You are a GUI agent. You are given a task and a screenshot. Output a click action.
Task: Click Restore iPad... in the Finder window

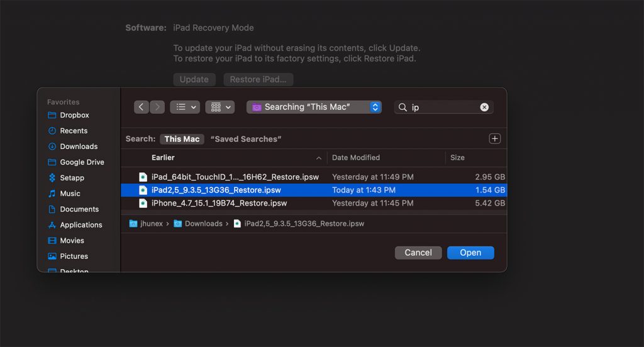pyautogui.click(x=258, y=80)
